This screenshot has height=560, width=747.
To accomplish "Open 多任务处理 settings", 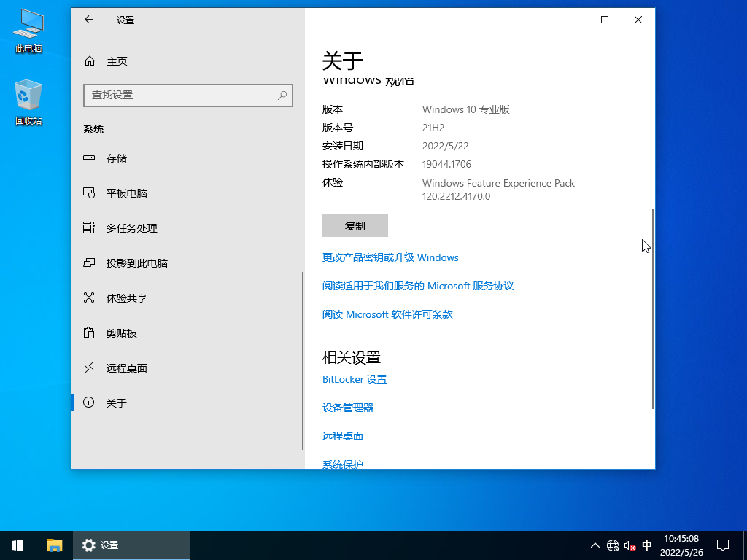I will (x=131, y=227).
